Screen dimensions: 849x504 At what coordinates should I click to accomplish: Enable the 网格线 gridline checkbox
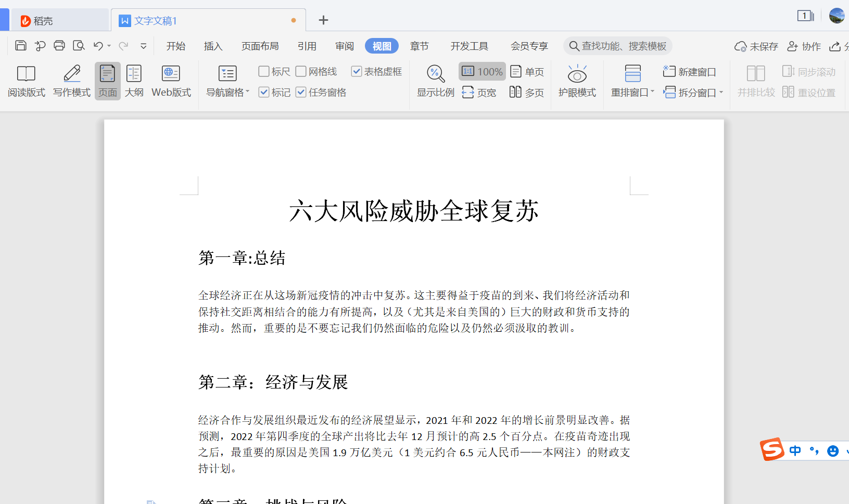click(x=301, y=71)
